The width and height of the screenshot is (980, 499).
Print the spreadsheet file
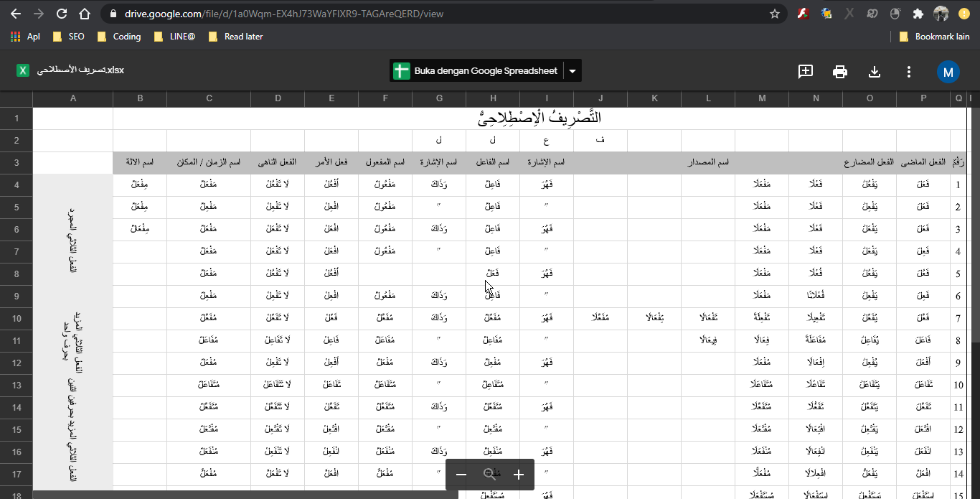840,71
